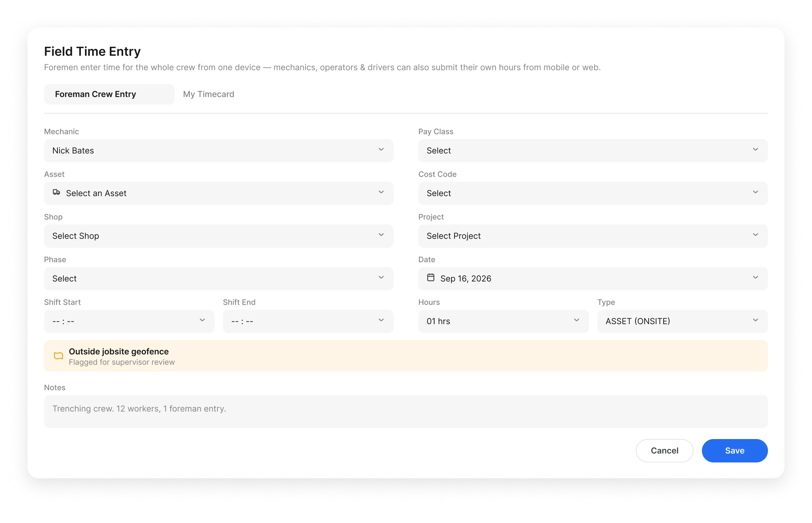Click into the Notes text area
Screen dimensions: 812x523
406,412
